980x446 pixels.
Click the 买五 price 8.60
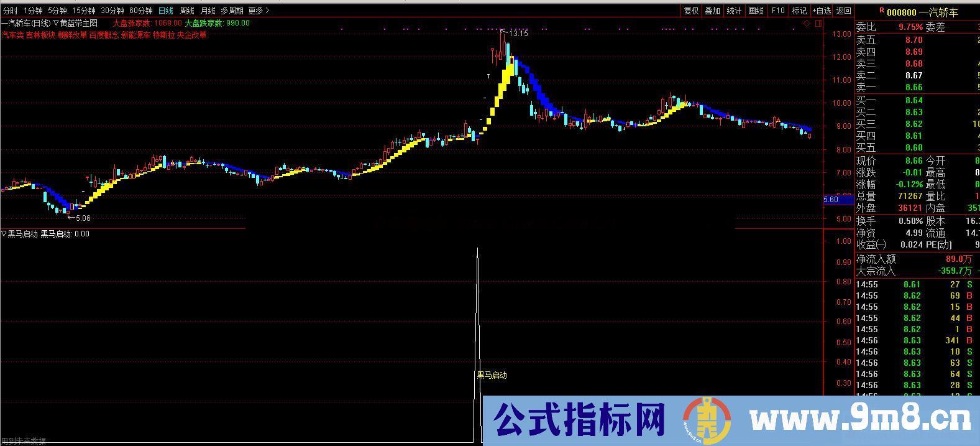click(x=914, y=147)
